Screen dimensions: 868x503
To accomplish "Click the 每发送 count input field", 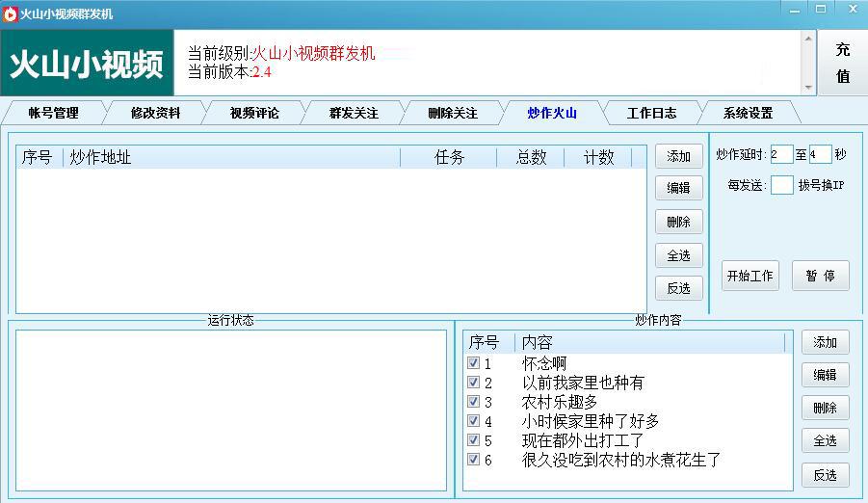I will tap(781, 185).
